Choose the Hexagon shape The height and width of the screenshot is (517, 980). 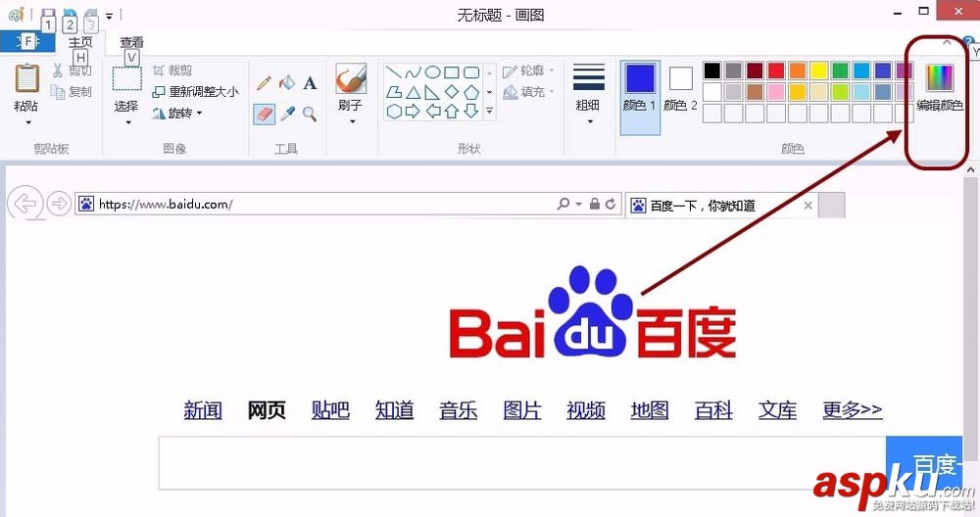tap(393, 112)
